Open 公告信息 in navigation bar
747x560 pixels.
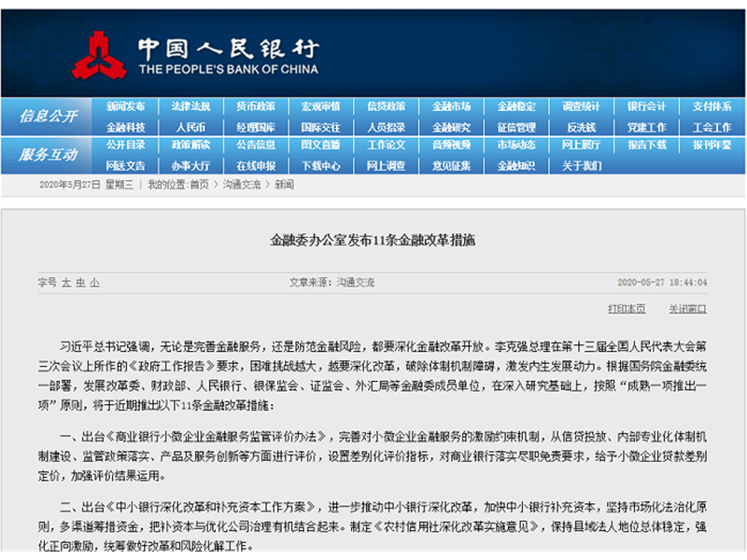(255, 146)
